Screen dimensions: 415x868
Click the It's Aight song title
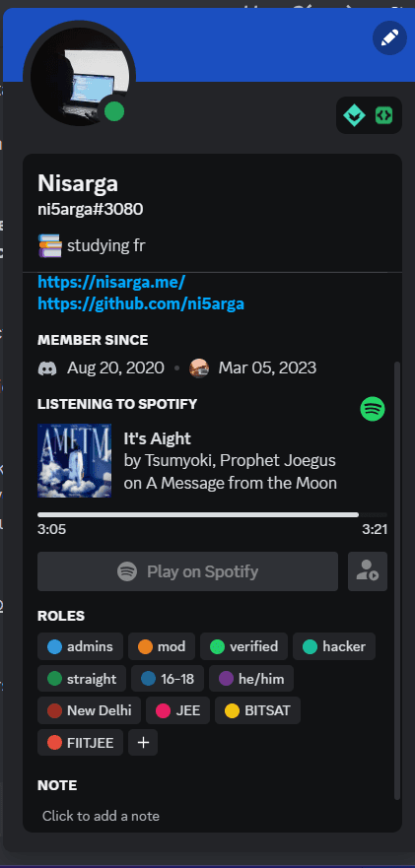pos(158,439)
